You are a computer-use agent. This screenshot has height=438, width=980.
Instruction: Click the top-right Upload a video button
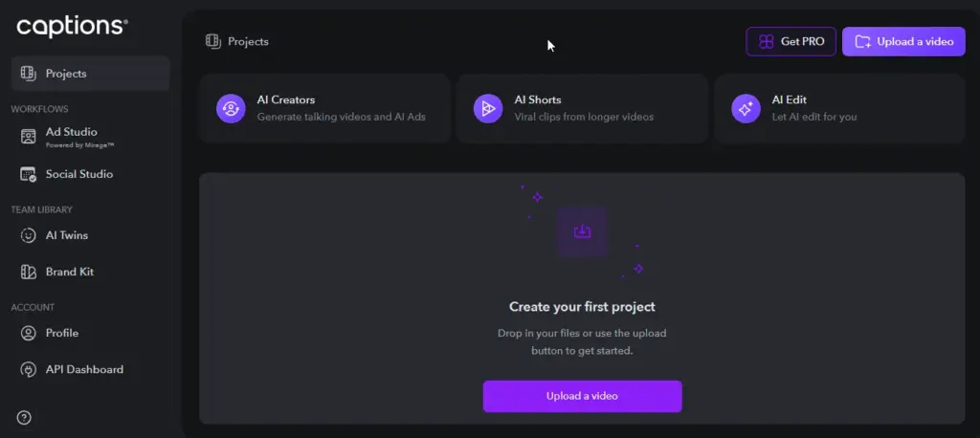tap(903, 41)
